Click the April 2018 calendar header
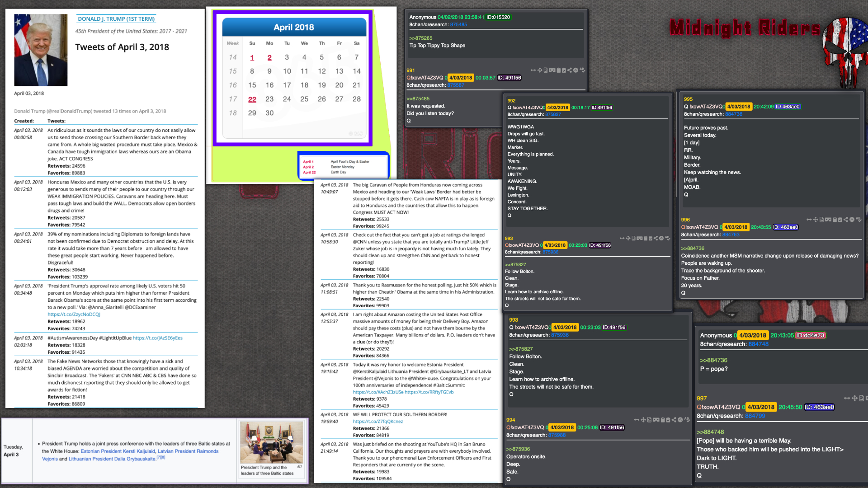Viewport: 868px width, 488px height. pyautogui.click(x=294, y=27)
